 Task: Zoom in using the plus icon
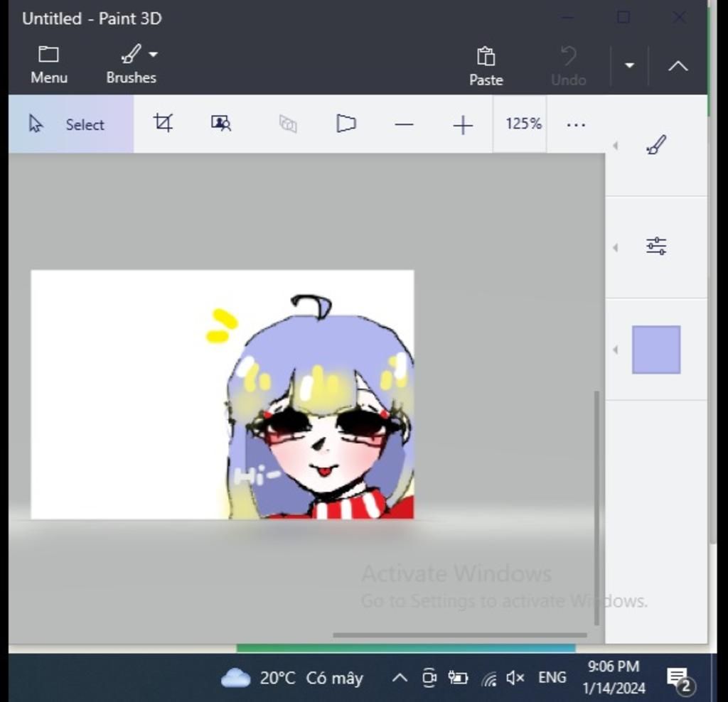click(x=462, y=124)
